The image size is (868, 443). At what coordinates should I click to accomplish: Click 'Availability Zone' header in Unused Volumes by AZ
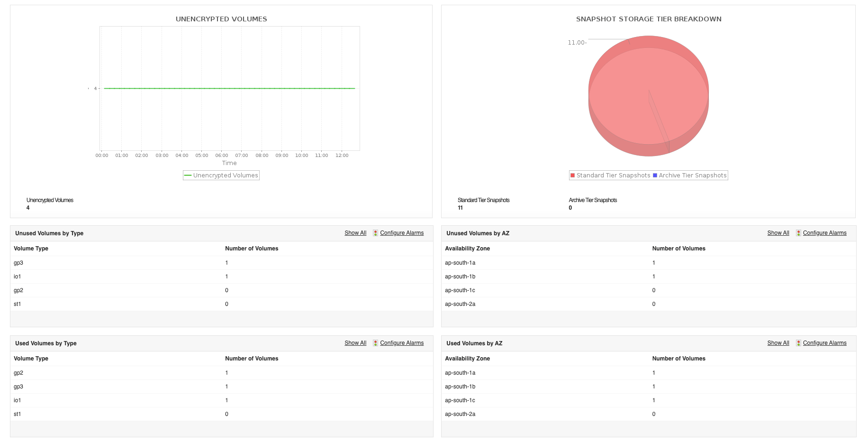click(468, 249)
